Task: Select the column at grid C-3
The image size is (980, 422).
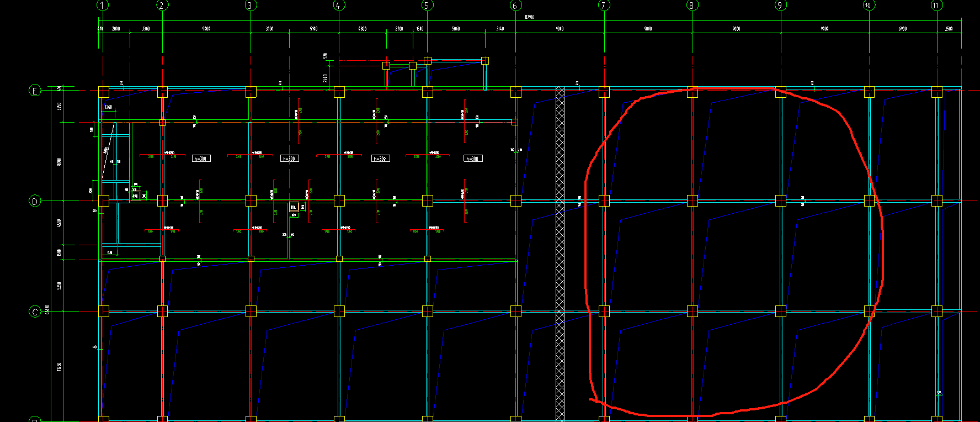Action: (x=251, y=311)
